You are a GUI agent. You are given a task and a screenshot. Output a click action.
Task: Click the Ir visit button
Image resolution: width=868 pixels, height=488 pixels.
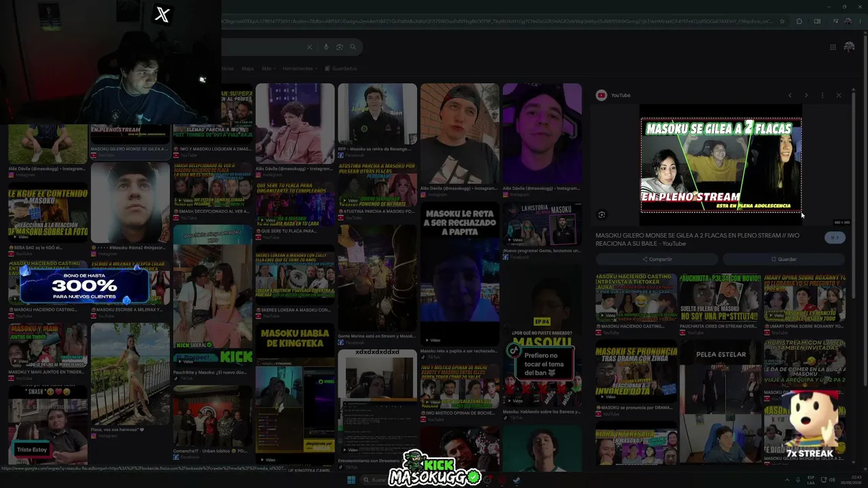835,238
